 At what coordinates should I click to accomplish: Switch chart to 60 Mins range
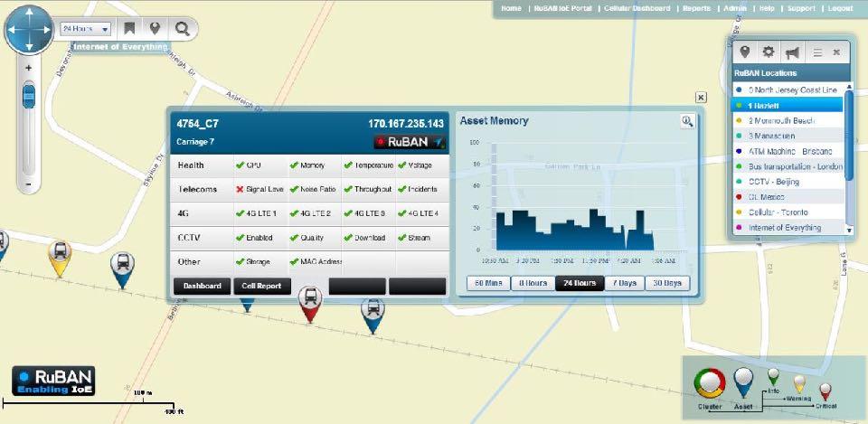487,283
